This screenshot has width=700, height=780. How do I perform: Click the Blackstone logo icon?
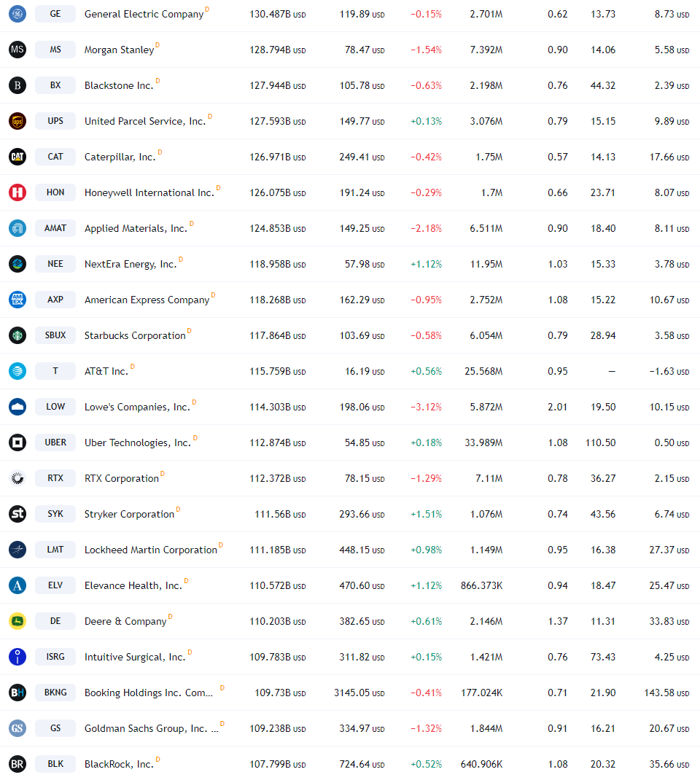(17, 85)
